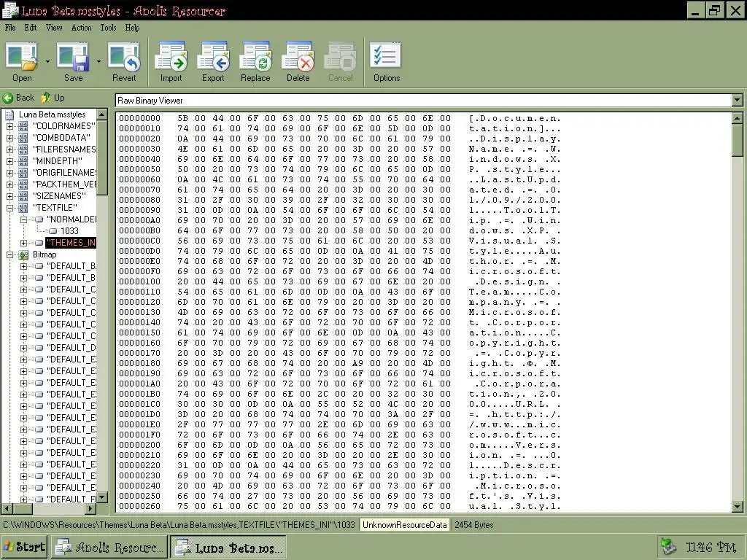Open the Action menu

click(82, 28)
